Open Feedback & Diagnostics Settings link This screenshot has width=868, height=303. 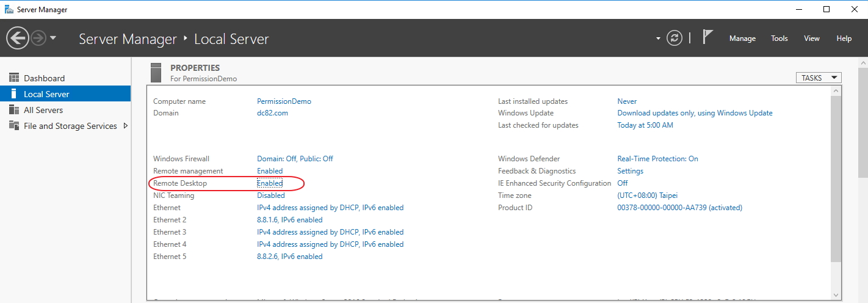click(x=631, y=171)
